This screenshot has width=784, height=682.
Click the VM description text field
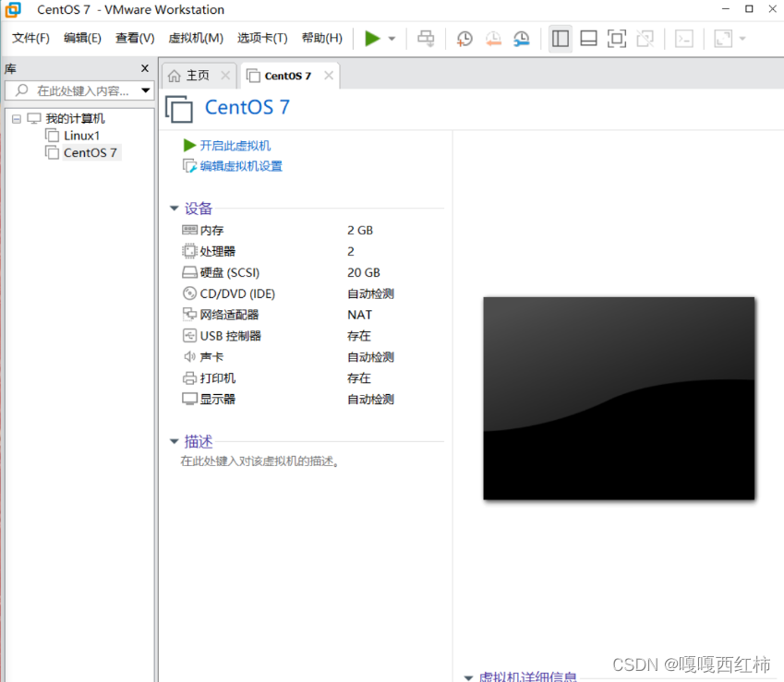pyautogui.click(x=260, y=461)
